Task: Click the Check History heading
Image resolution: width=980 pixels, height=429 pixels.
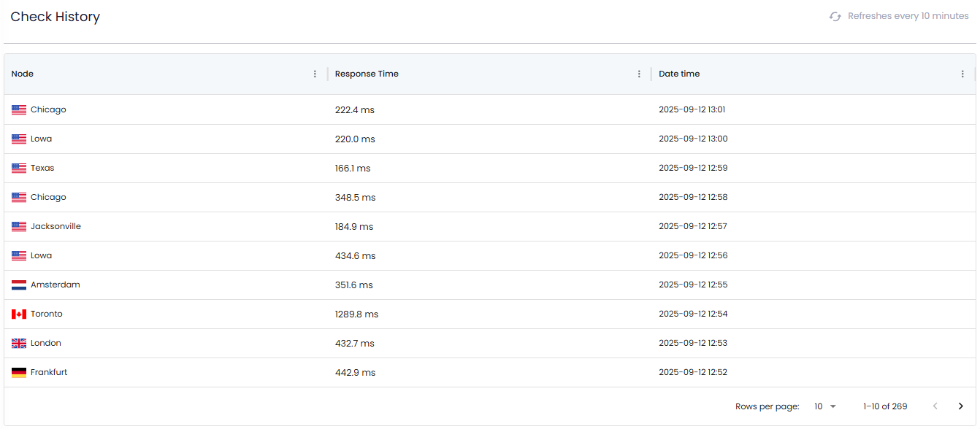Action: (x=55, y=17)
